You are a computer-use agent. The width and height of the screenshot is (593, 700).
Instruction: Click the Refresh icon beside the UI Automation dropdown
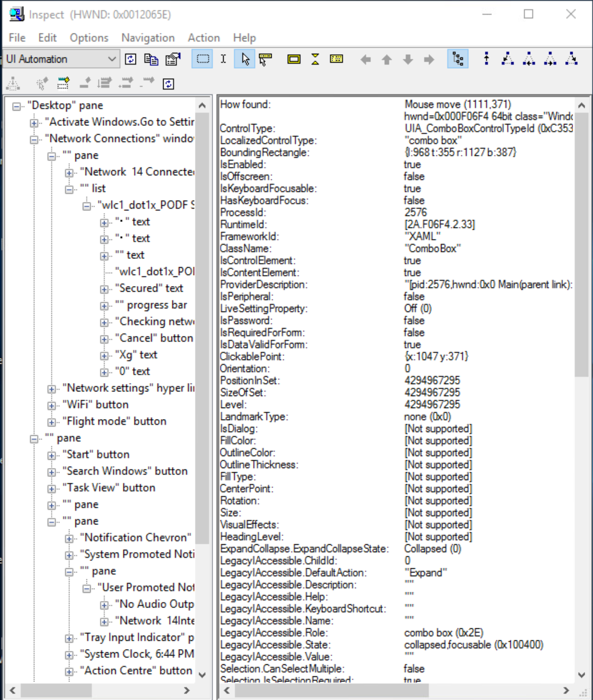[x=131, y=59]
